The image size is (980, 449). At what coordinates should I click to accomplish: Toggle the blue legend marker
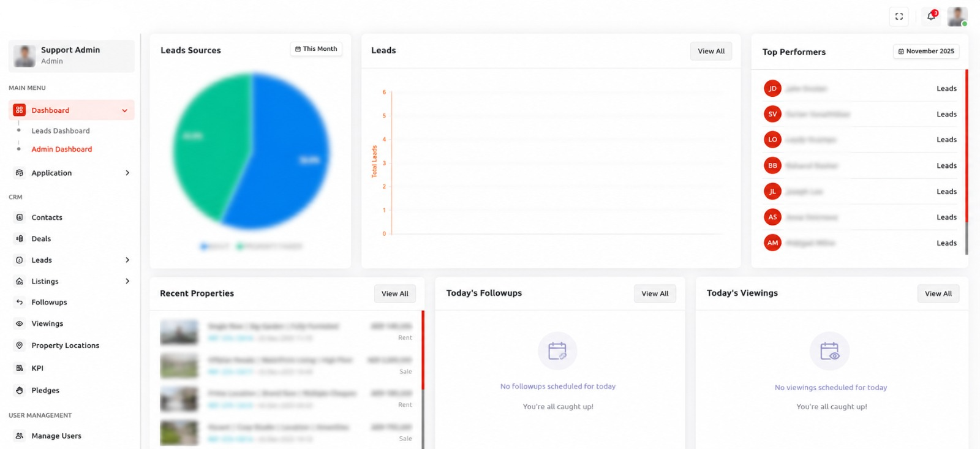[x=204, y=247]
